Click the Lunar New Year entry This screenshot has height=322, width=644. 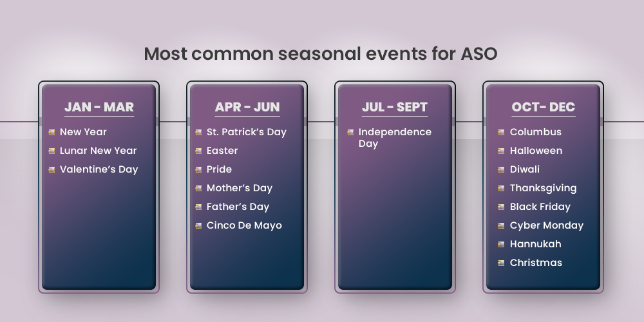click(98, 151)
